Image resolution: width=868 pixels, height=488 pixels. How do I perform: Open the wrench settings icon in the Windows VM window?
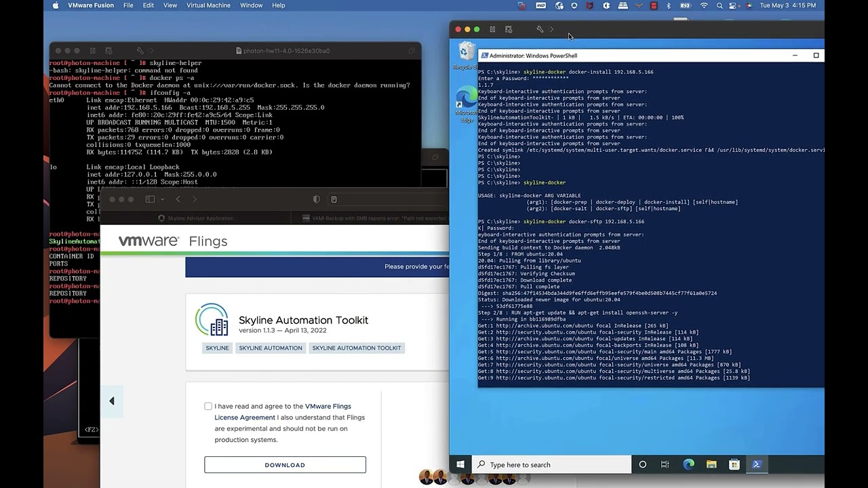pos(540,29)
